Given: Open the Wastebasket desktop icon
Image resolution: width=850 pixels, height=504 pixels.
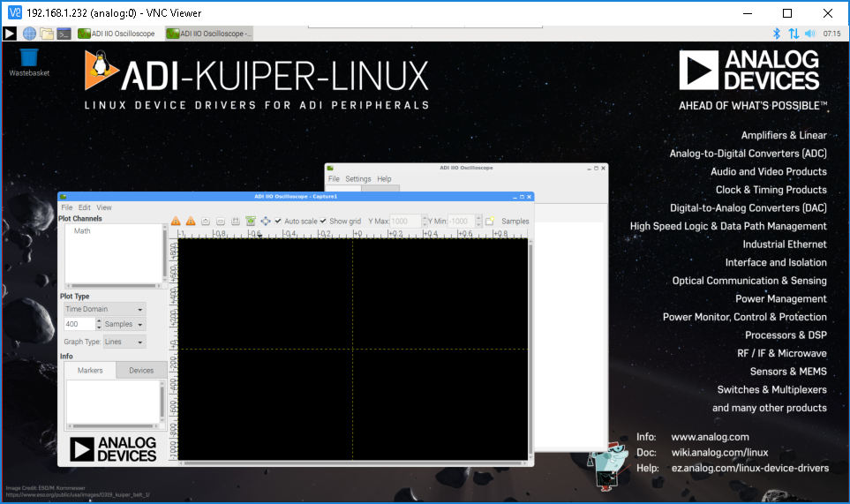Looking at the screenshot, I should point(29,59).
